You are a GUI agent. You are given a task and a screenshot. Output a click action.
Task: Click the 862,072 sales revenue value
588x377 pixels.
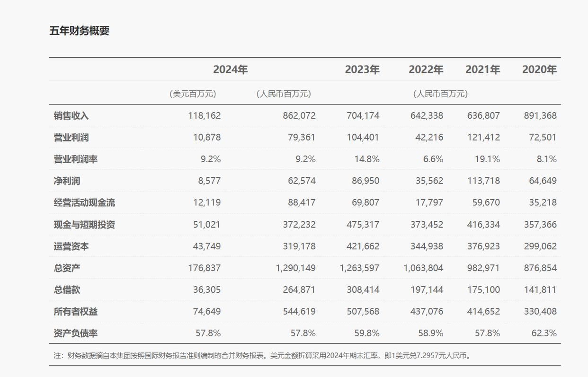click(299, 115)
